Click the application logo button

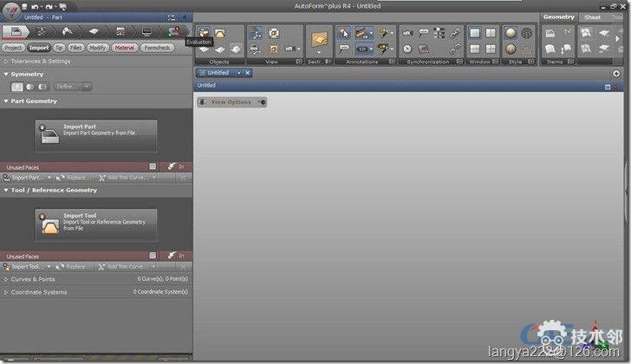(x=10, y=7)
